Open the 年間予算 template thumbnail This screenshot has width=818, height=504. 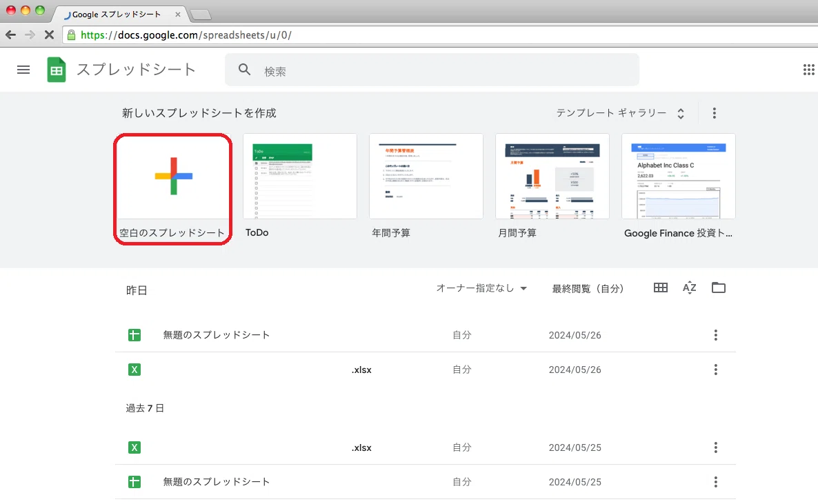(426, 177)
